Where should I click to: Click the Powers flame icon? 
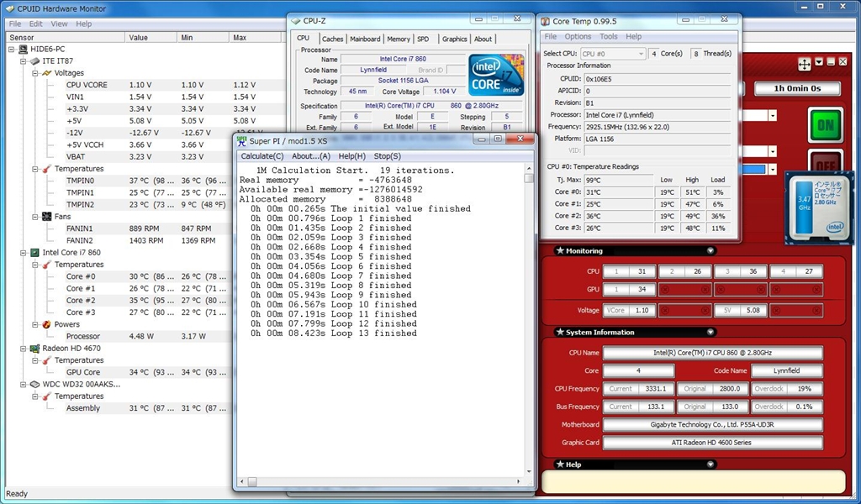47,325
